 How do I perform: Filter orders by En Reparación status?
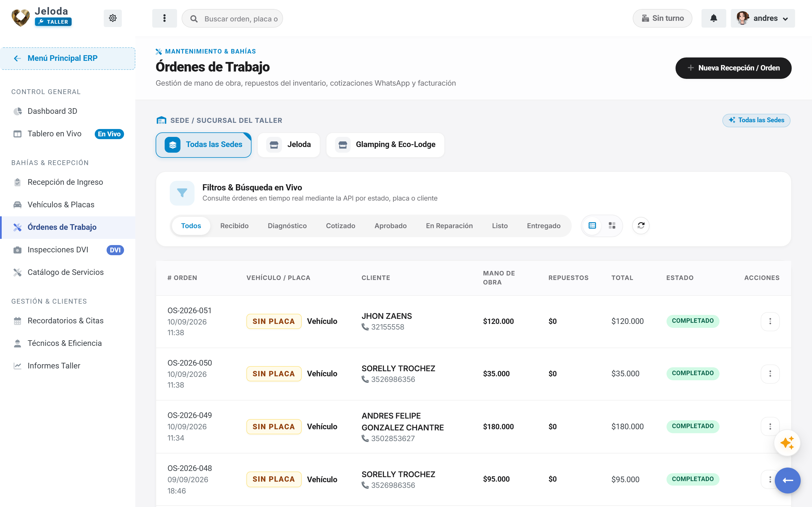[x=449, y=226]
